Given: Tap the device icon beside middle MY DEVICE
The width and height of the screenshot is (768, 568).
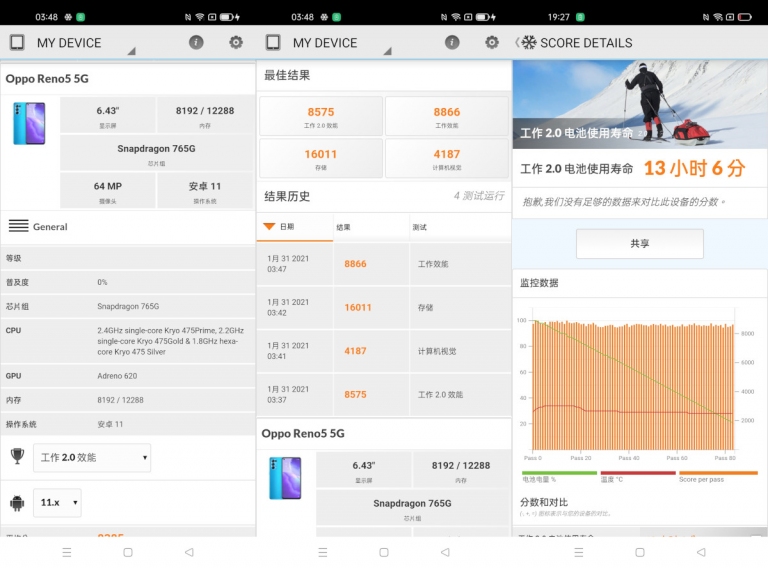Looking at the screenshot, I should [x=273, y=43].
